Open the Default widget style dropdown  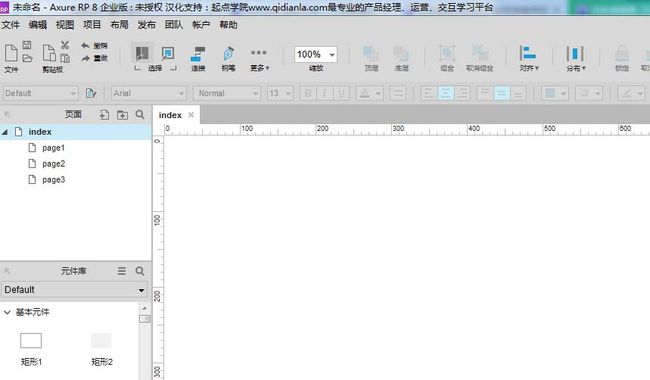pos(40,93)
